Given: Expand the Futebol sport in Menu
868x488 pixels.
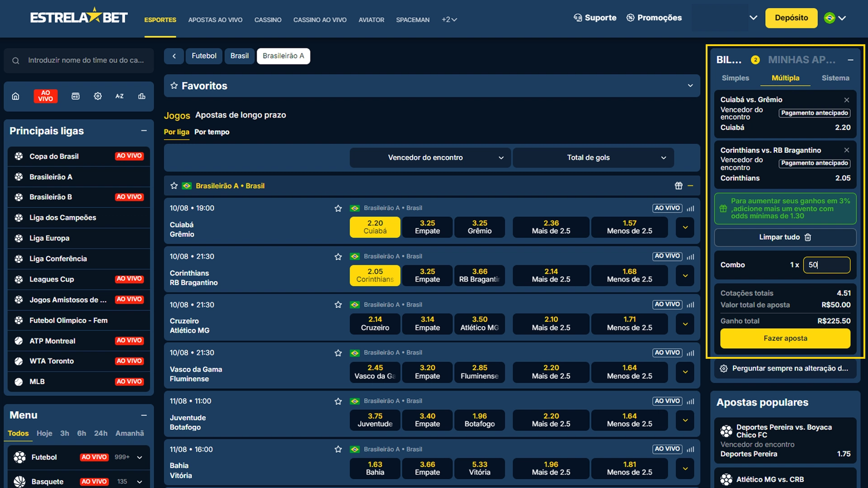Looking at the screenshot, I should click(140, 457).
